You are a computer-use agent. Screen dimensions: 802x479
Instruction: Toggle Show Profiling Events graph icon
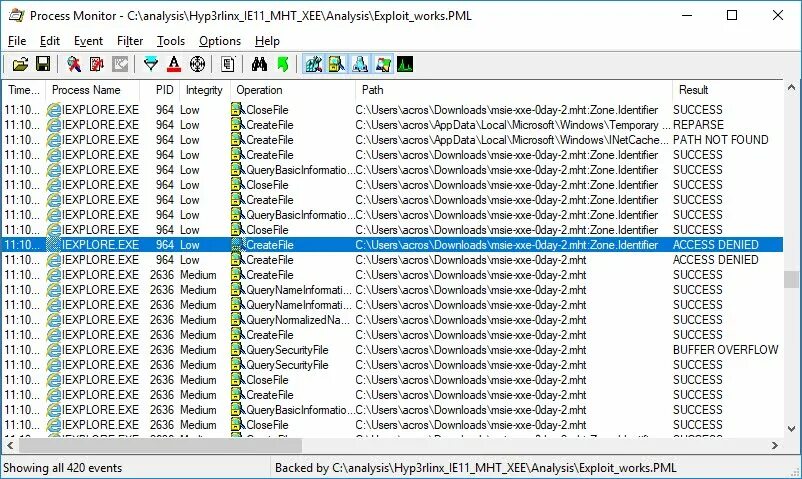click(405, 64)
